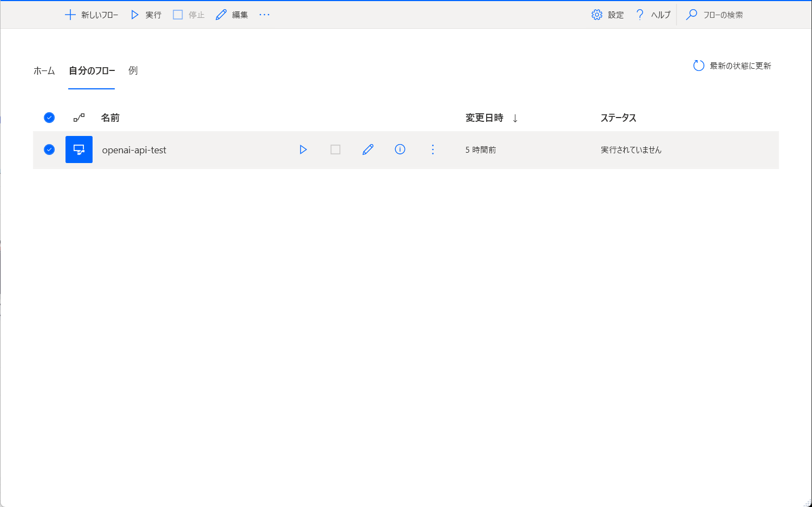Image resolution: width=812 pixels, height=507 pixels.
Task: Edit openai-api-test using the row pencil icon
Action: click(x=368, y=149)
